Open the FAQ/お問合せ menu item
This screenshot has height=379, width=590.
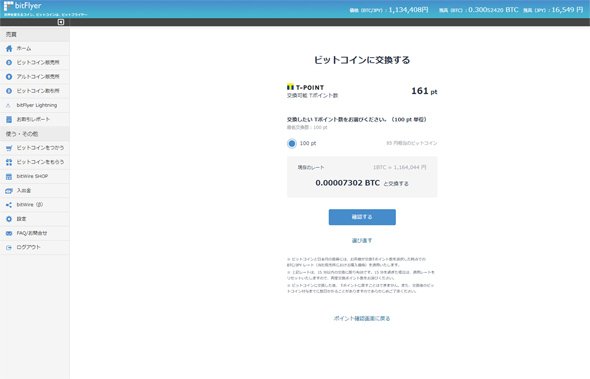(35, 233)
